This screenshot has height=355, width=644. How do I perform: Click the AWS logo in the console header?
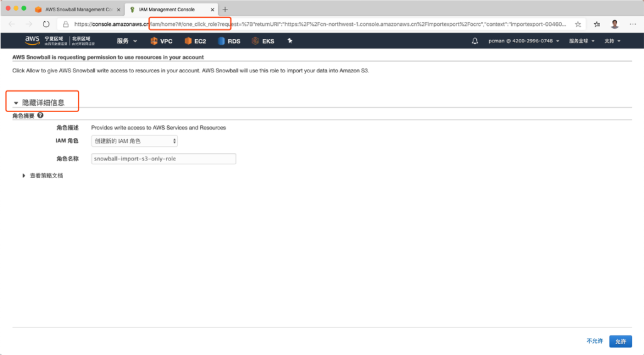(32, 41)
